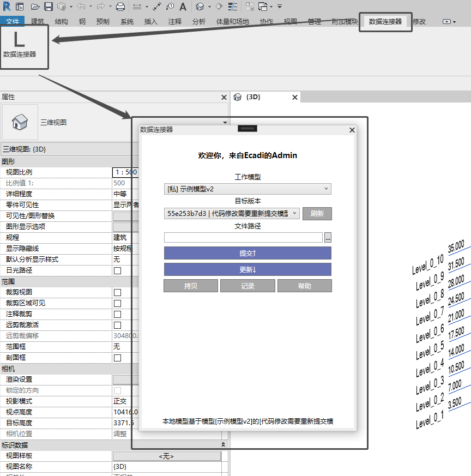Screen dimensions: 471x476
Task: Click the Save disk icon
Action: [x=48, y=7]
